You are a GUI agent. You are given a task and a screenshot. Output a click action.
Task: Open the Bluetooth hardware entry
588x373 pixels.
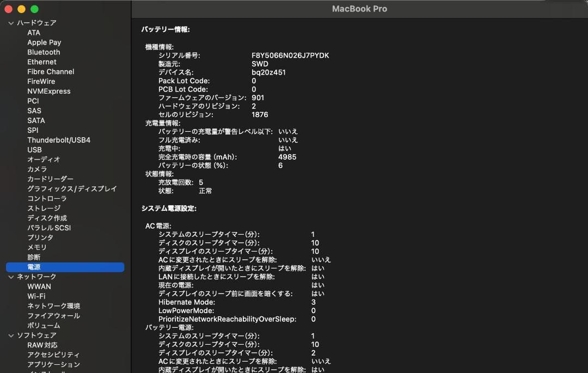point(44,52)
